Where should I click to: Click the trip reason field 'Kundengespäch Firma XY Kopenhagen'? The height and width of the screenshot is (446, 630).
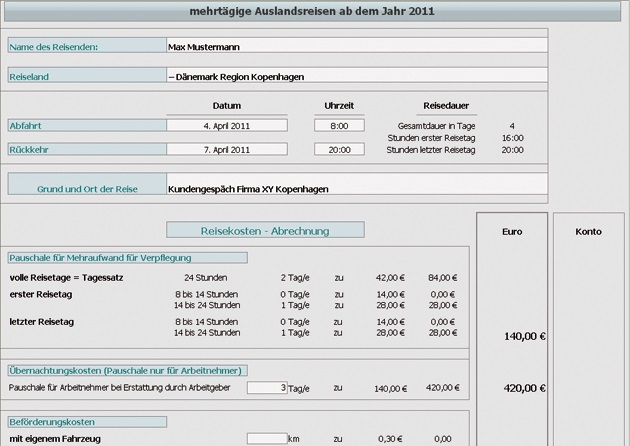pos(355,187)
